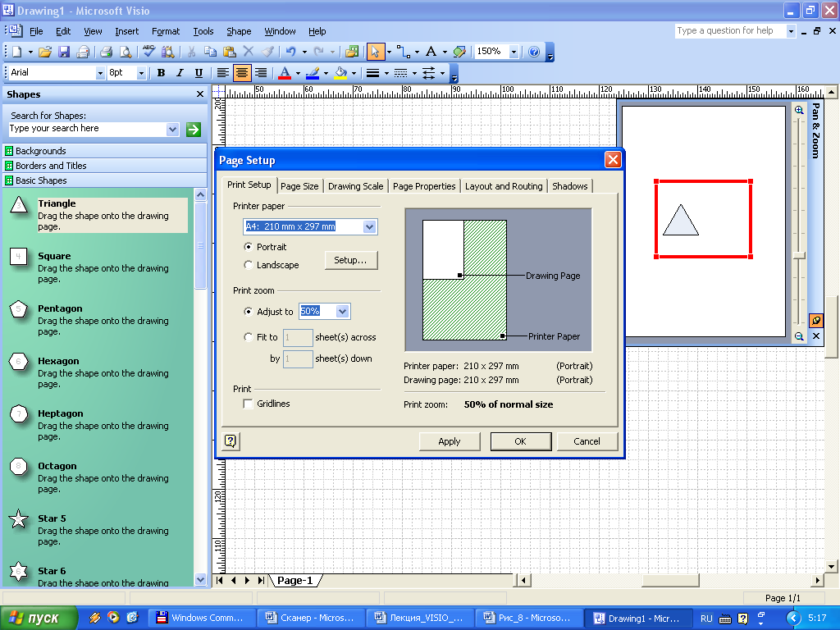This screenshot has width=840, height=630.
Task: Click the Apply button
Action: pos(450,441)
